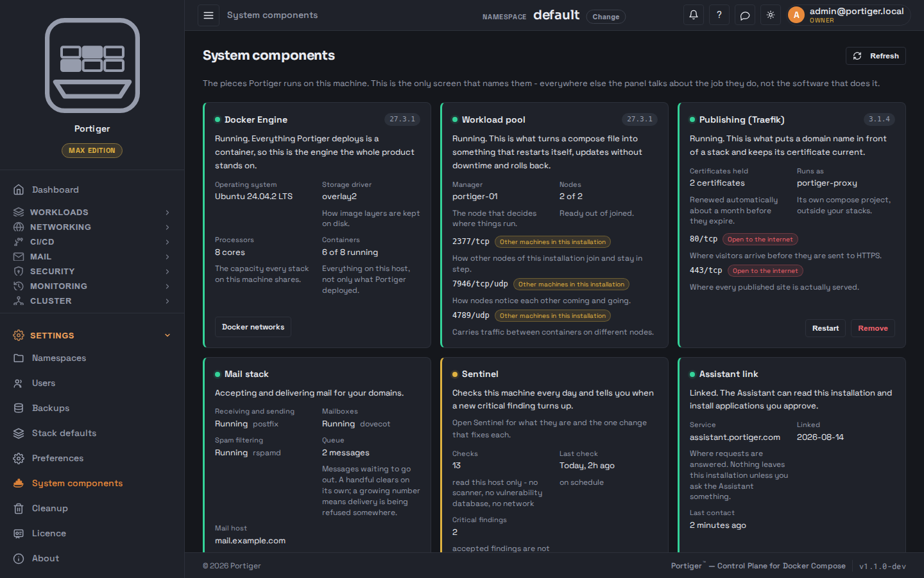The height and width of the screenshot is (578, 924).
Task: Expand the CLUSTER section chevron
Action: (167, 301)
